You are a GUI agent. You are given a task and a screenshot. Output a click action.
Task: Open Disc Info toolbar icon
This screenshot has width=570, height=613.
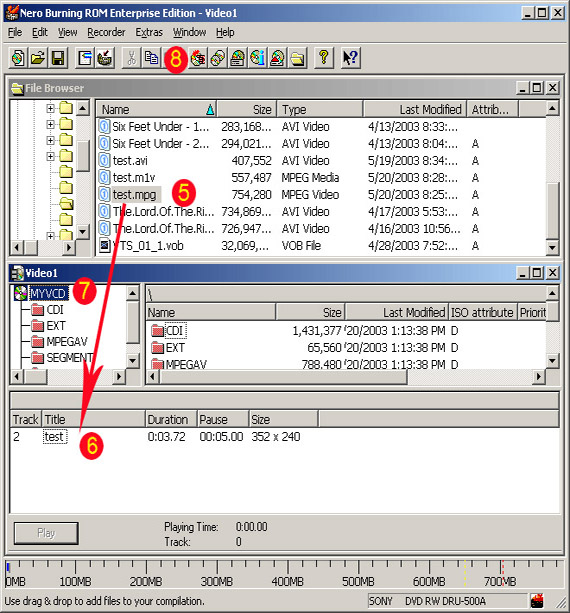258,58
